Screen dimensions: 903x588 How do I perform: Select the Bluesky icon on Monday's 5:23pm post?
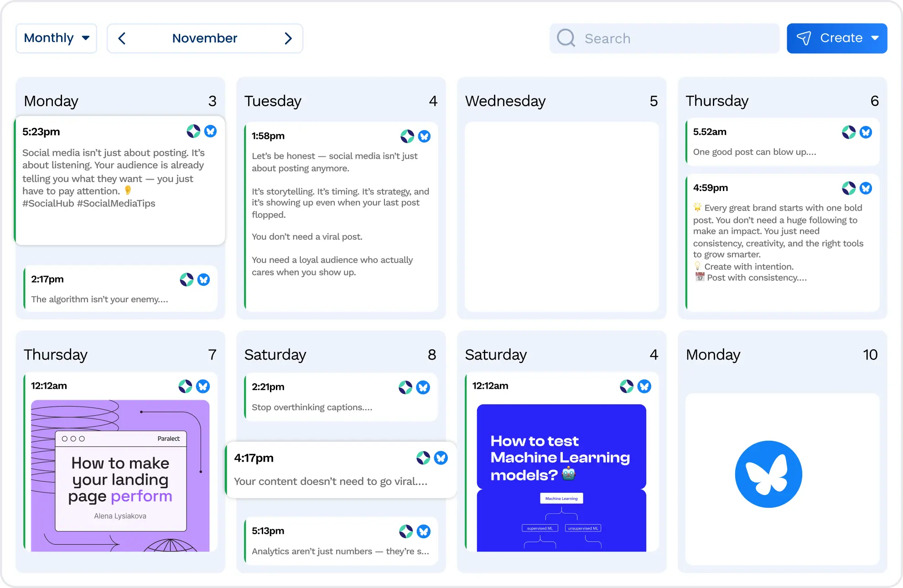(211, 131)
